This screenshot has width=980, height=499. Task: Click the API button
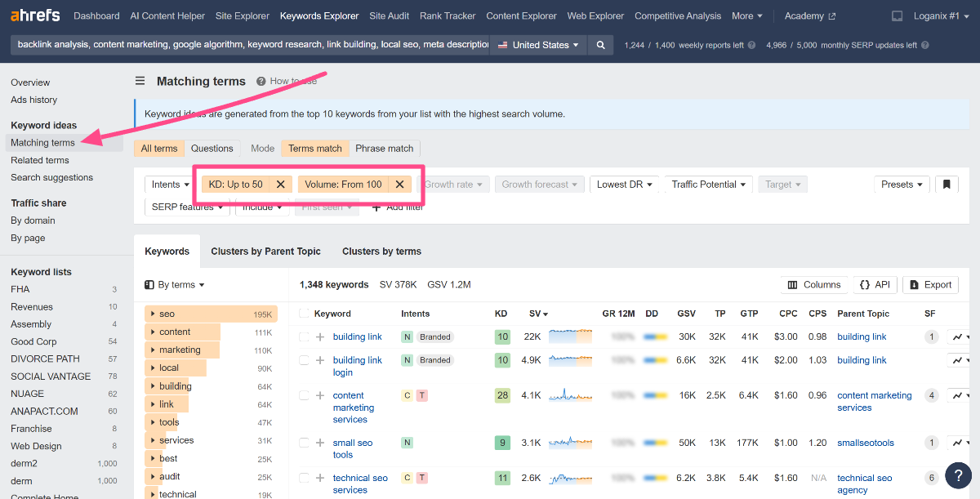click(875, 285)
